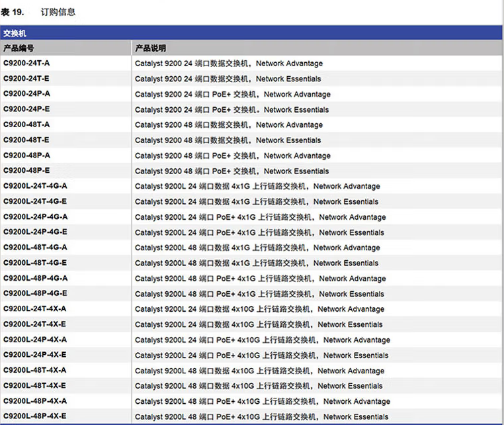Select product number C9200-24T-E

(x=26, y=79)
